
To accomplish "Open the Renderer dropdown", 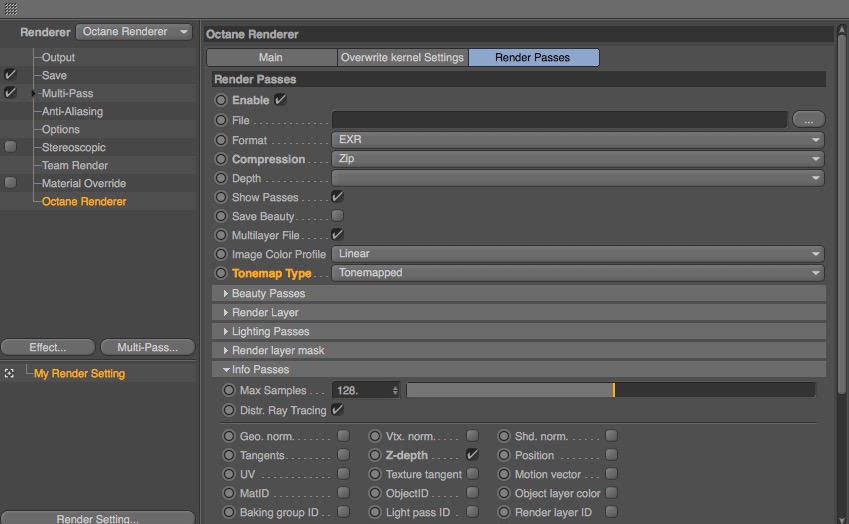I will pyautogui.click(x=134, y=32).
